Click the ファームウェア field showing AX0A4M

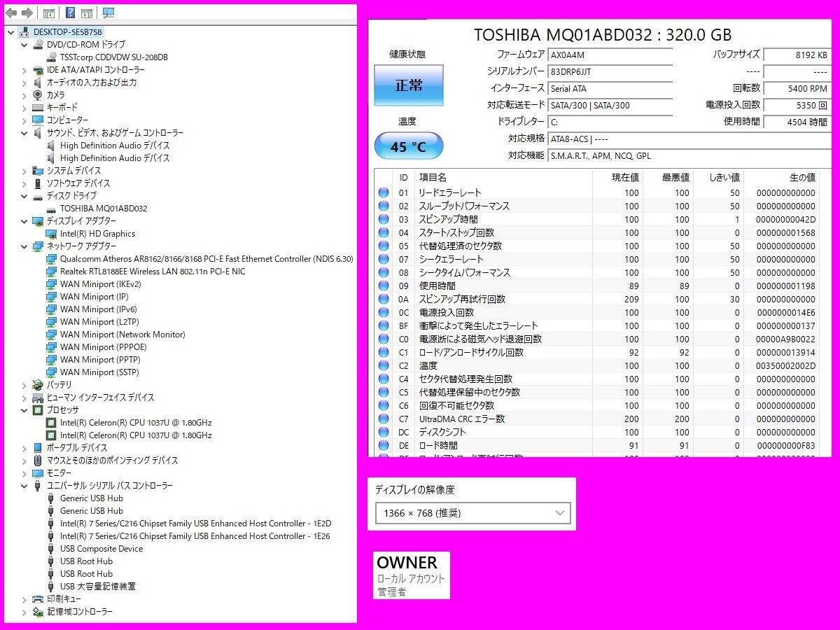click(x=610, y=54)
